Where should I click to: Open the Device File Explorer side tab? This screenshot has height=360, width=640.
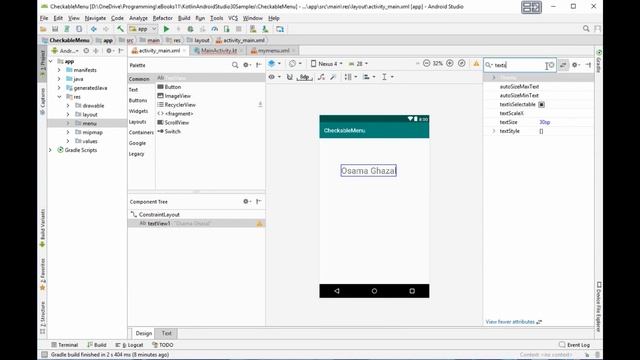[599, 306]
